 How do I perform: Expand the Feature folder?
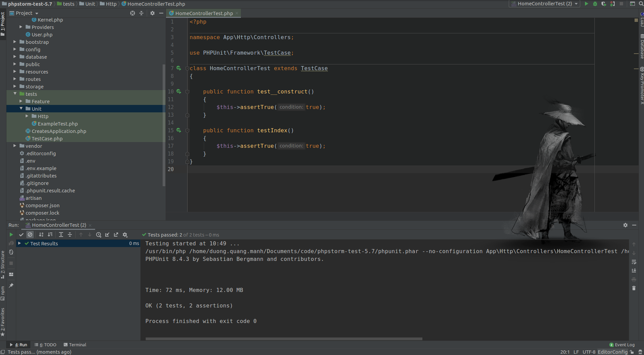point(21,101)
